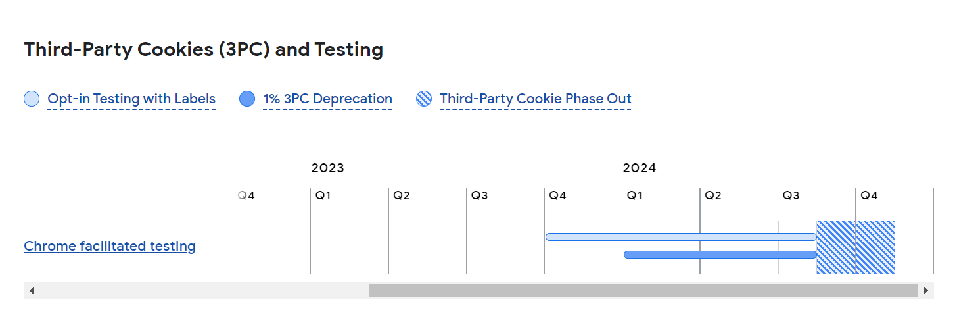Click the solid blue 1% deprecation timeline bar
The image size is (980, 333).
(720, 255)
